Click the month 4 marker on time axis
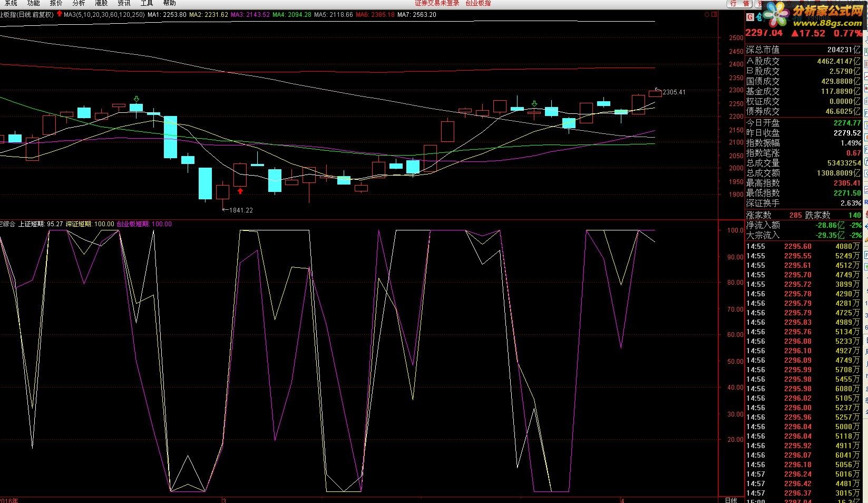868x503 pixels. [x=622, y=500]
